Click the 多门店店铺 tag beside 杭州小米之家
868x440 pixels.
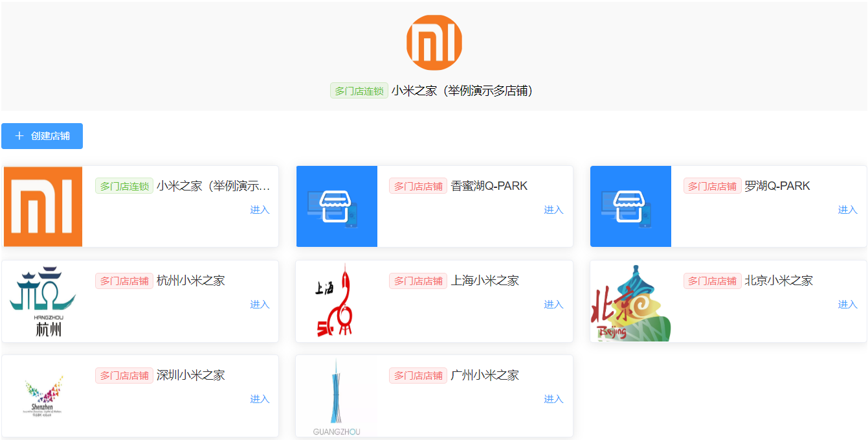124,281
